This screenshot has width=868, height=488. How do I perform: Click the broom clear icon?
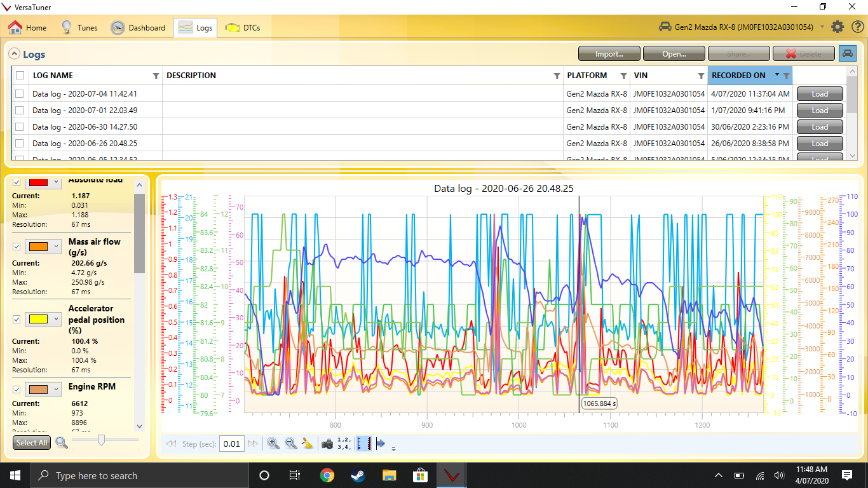point(308,444)
